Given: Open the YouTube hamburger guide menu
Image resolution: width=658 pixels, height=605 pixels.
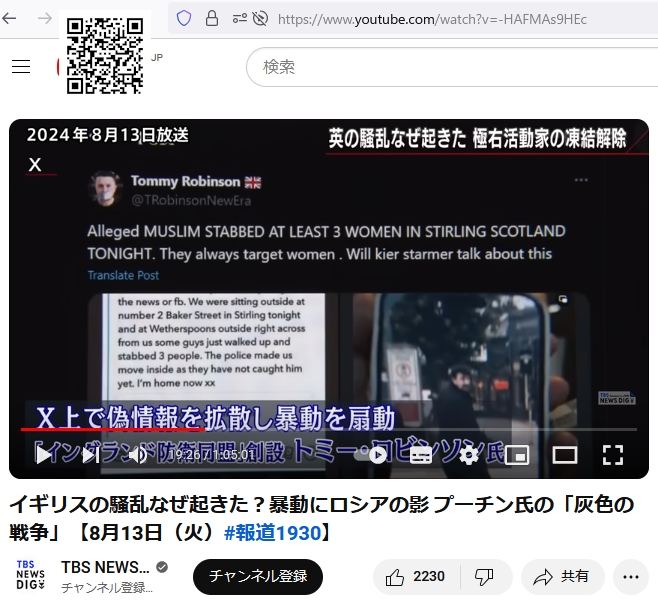Looking at the screenshot, I should 21,67.
